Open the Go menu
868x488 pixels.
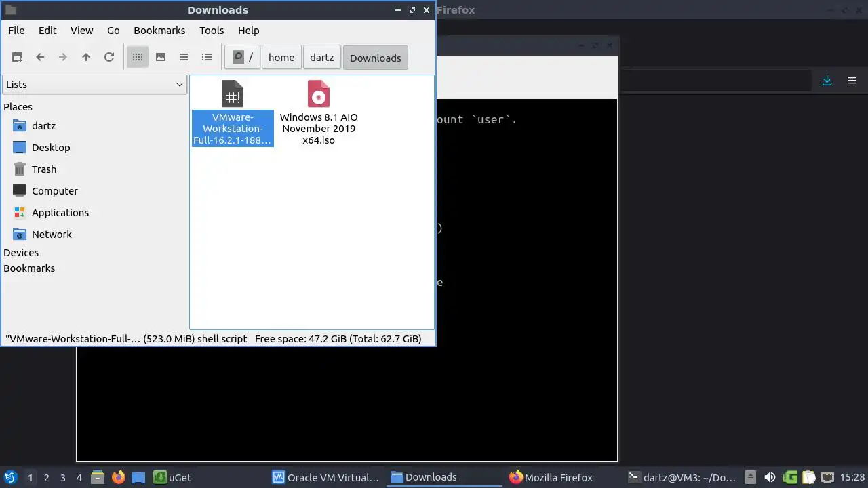113,30
